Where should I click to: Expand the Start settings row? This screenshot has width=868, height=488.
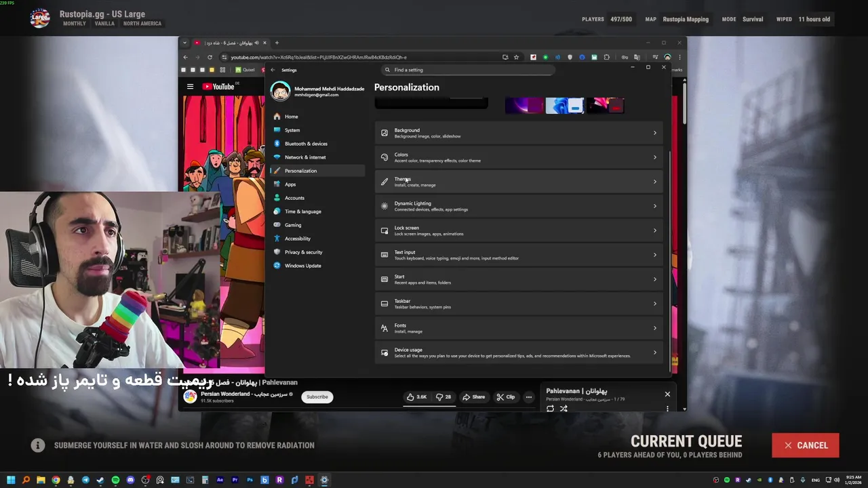point(519,279)
